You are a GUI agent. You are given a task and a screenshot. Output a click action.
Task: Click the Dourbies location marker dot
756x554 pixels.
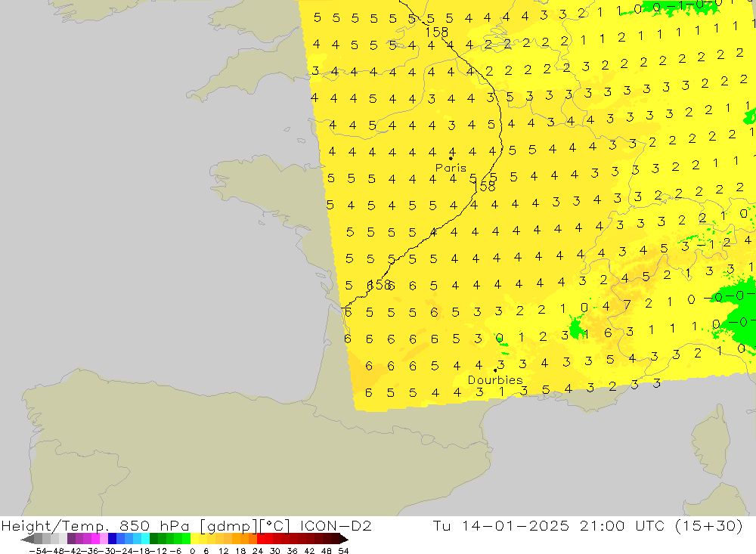point(495,370)
